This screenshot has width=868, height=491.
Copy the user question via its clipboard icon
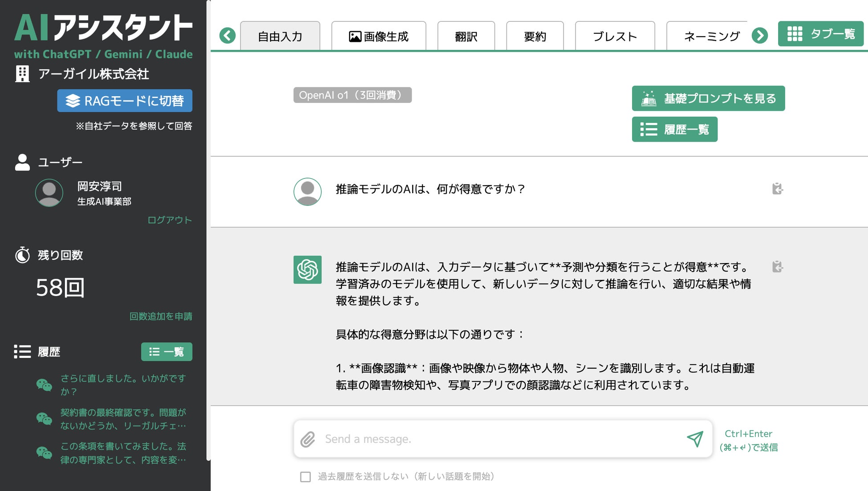tap(777, 189)
